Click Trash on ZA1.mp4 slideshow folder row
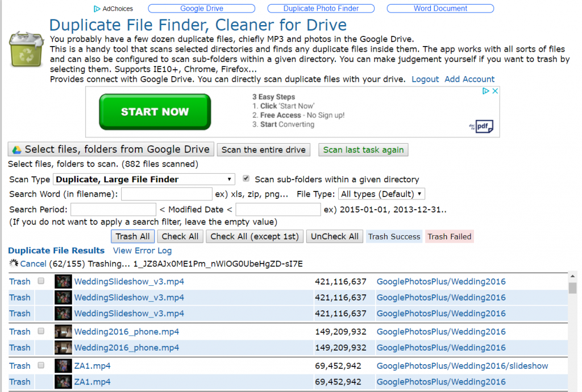The height and width of the screenshot is (392, 582). click(20, 366)
